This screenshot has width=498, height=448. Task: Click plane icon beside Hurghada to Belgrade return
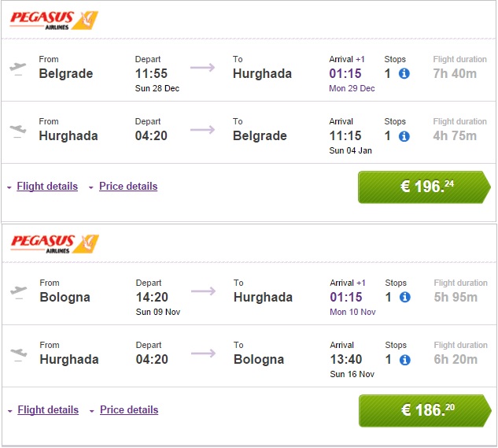point(17,130)
